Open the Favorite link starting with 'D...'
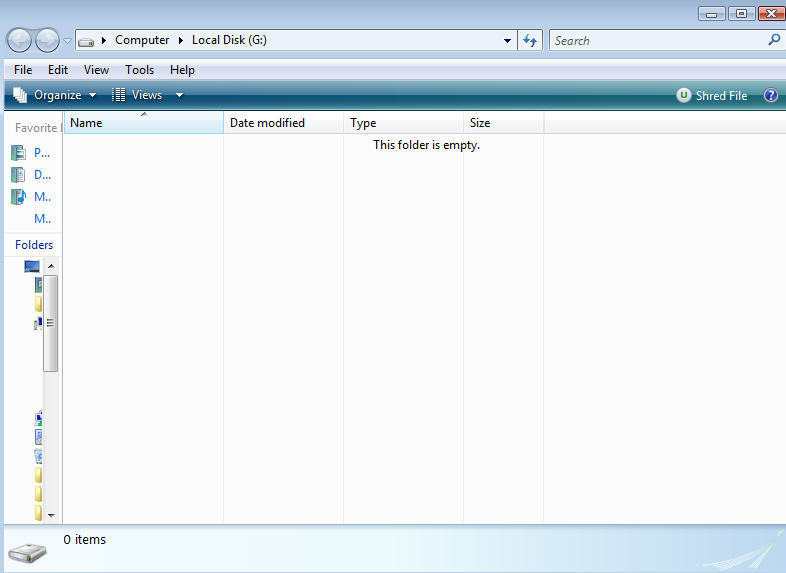The width and height of the screenshot is (786, 573). tap(31, 174)
